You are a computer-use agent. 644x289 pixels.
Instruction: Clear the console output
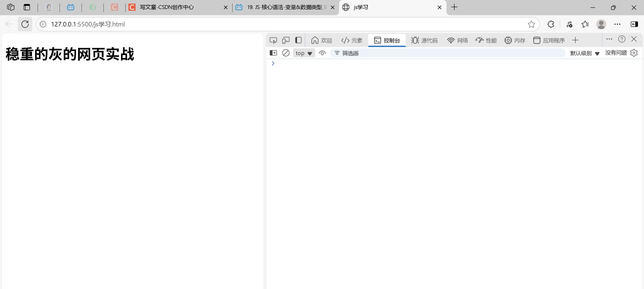point(285,53)
